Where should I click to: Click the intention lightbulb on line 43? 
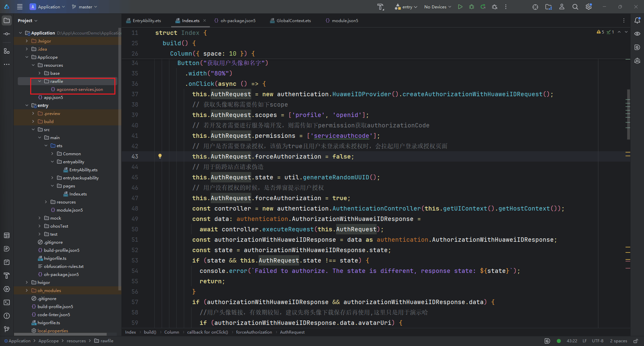click(160, 156)
